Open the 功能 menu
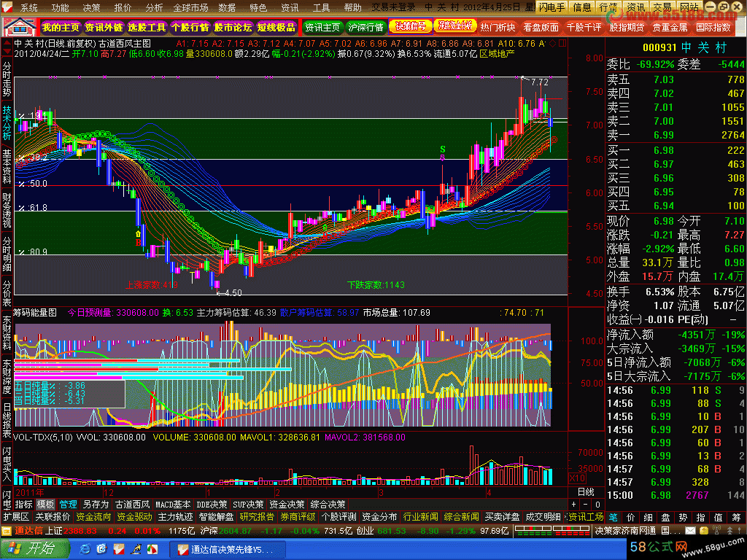This screenshot has width=747, height=560. pos(60,7)
